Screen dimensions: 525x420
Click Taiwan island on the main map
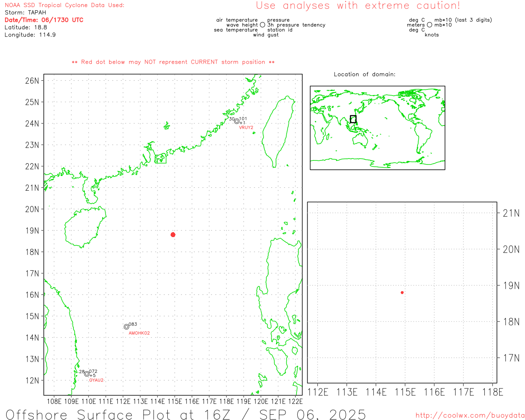[x=279, y=131]
